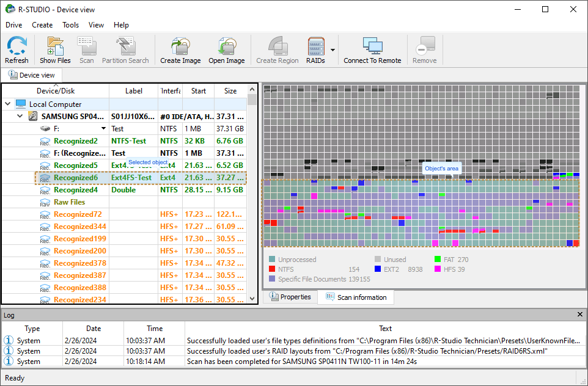Click the blue EXT2 legend swatch

pos(378,269)
